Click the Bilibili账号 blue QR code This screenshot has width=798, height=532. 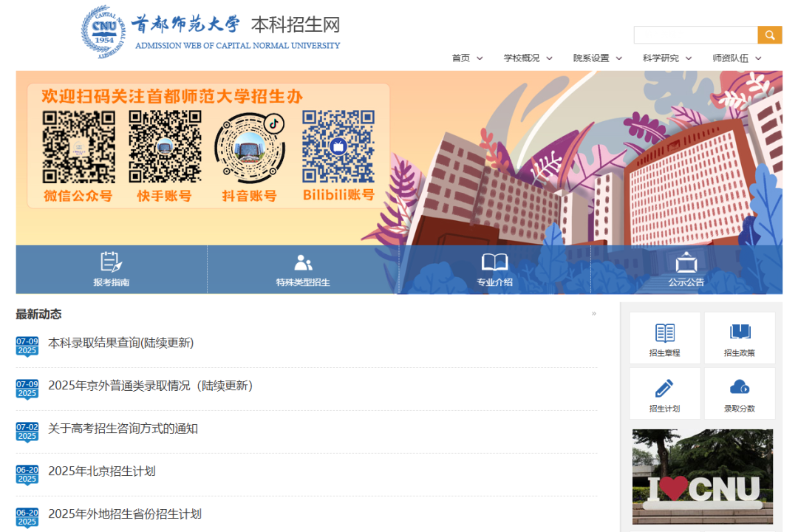pyautogui.click(x=338, y=146)
